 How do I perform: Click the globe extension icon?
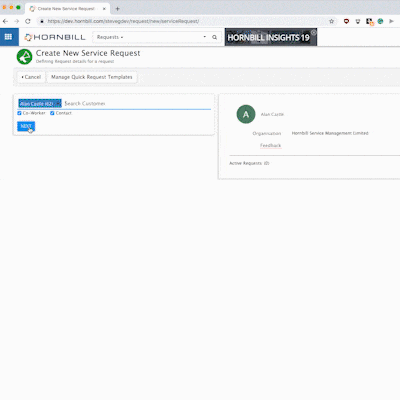(380, 21)
